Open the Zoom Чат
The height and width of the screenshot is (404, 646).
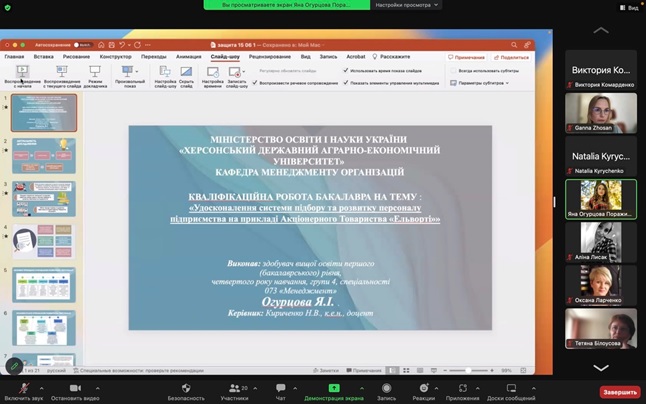pyautogui.click(x=281, y=392)
